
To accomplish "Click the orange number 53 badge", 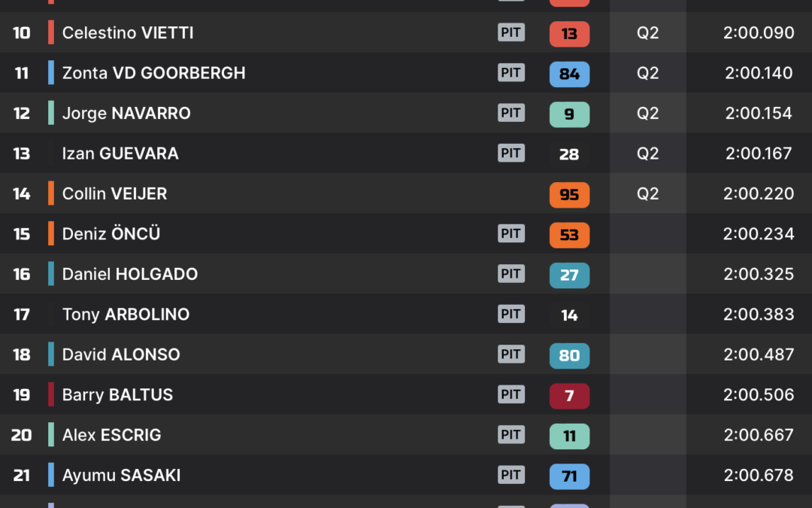I will pyautogui.click(x=569, y=235).
